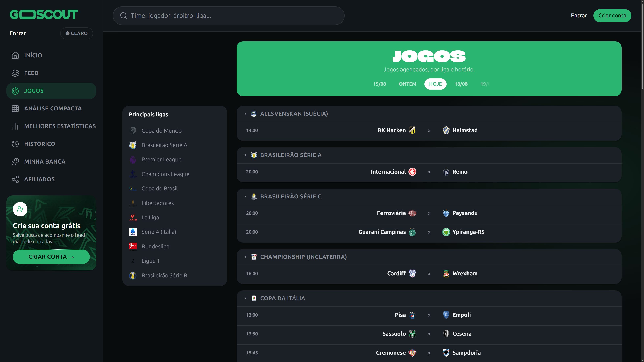This screenshot has width=644, height=362.
Task: Click the search magnifier icon
Action: pyautogui.click(x=124, y=16)
